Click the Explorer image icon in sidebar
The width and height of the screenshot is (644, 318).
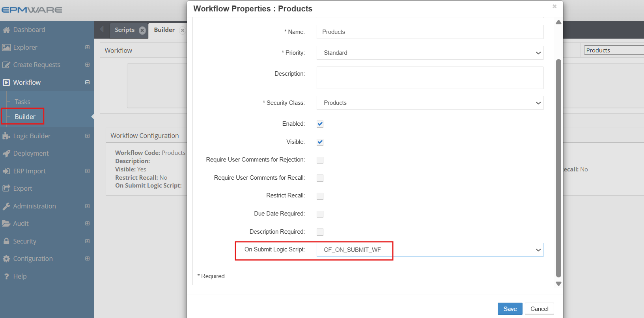tap(6, 48)
